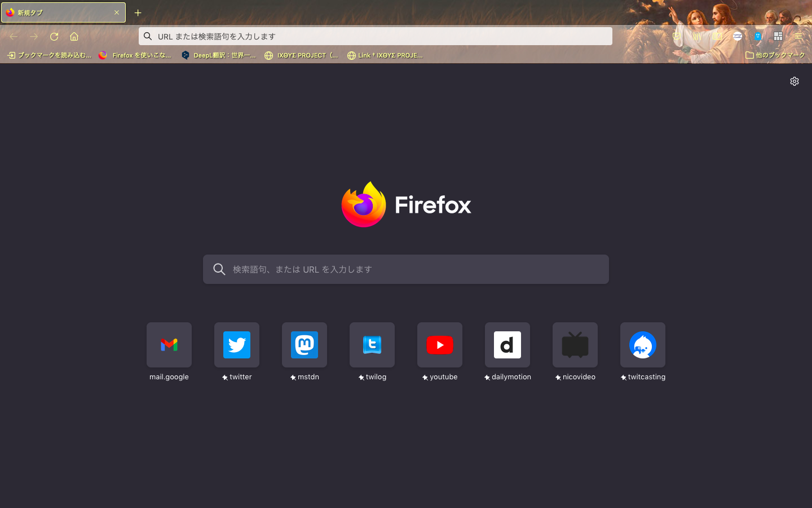Viewport: 812px width, 508px height.
Task: Go forward using the forward arrow
Action: [x=34, y=37]
